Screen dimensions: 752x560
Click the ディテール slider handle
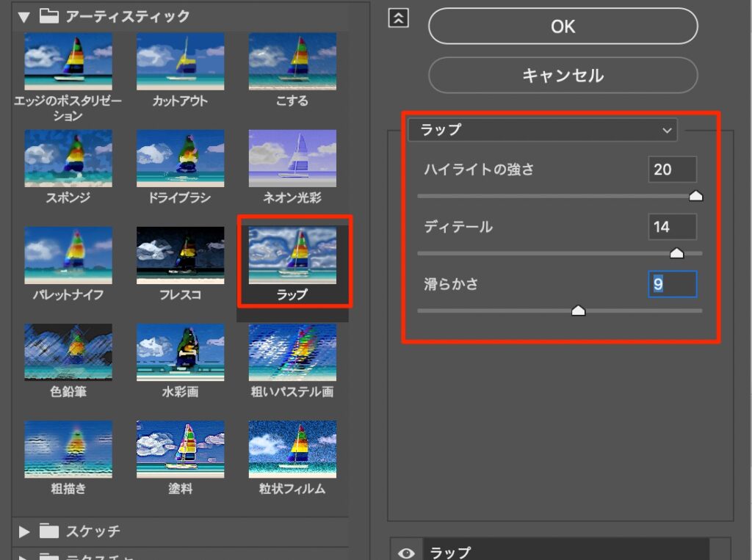tap(676, 253)
